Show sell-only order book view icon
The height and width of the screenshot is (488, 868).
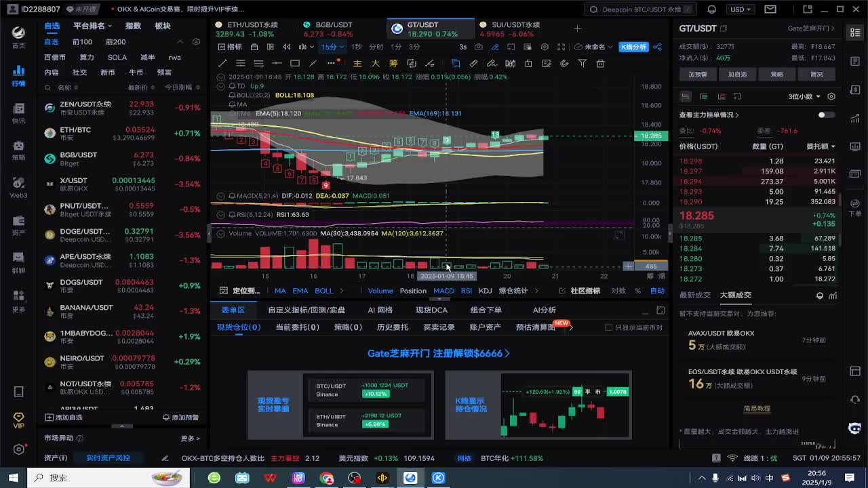pos(722,96)
